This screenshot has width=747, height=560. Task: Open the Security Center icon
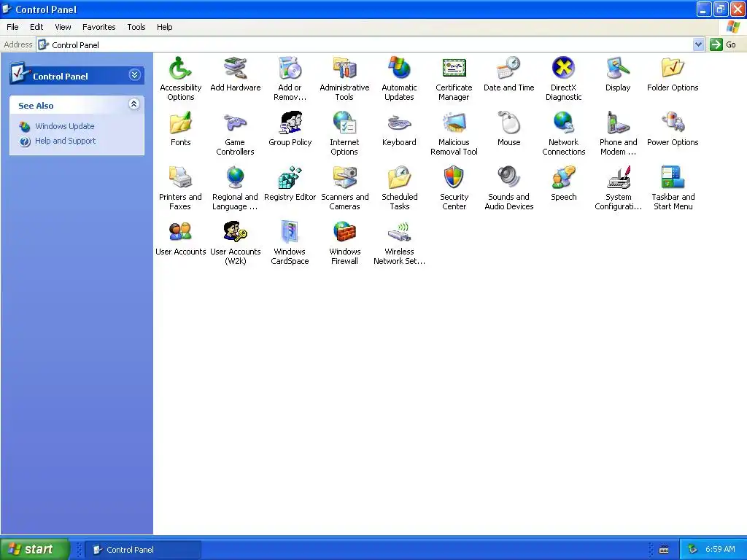[x=454, y=188]
